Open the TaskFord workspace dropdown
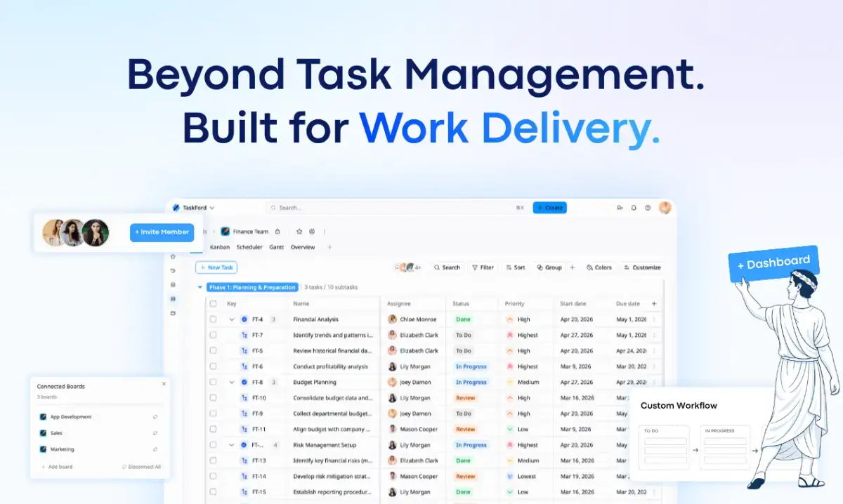This screenshot has height=504, width=843. (194, 208)
